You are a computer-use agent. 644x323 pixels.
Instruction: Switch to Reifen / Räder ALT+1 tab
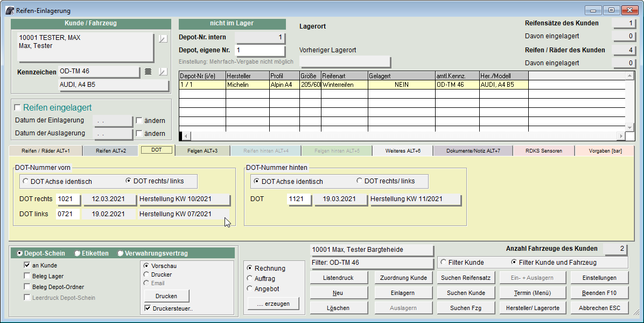[x=46, y=151]
